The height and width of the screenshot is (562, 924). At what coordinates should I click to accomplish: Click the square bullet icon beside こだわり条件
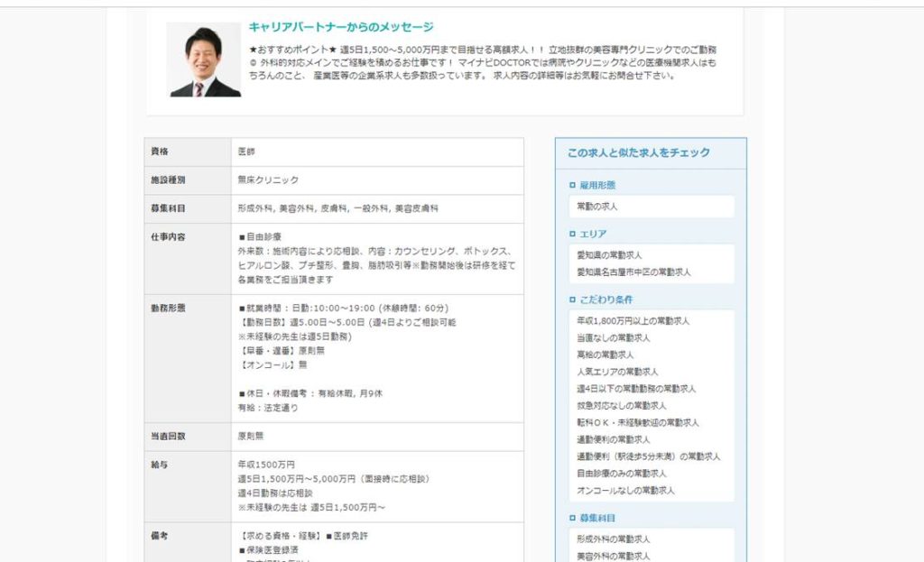[x=572, y=299]
